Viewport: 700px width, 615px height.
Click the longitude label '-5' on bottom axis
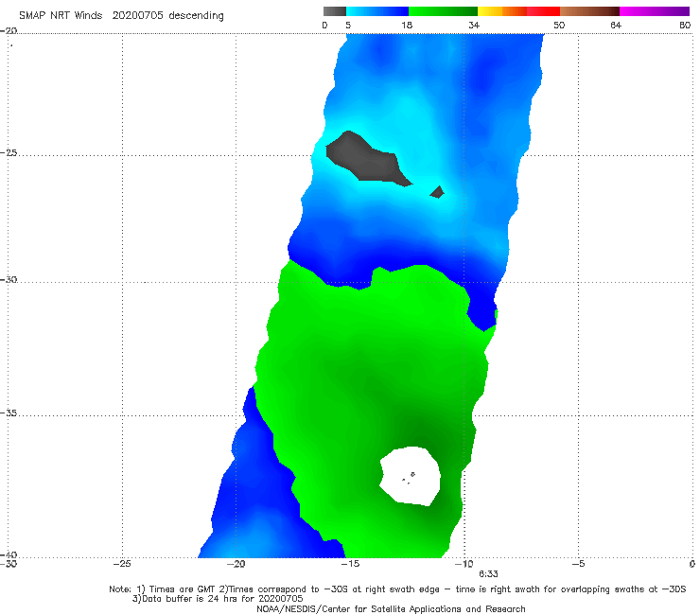point(578,564)
